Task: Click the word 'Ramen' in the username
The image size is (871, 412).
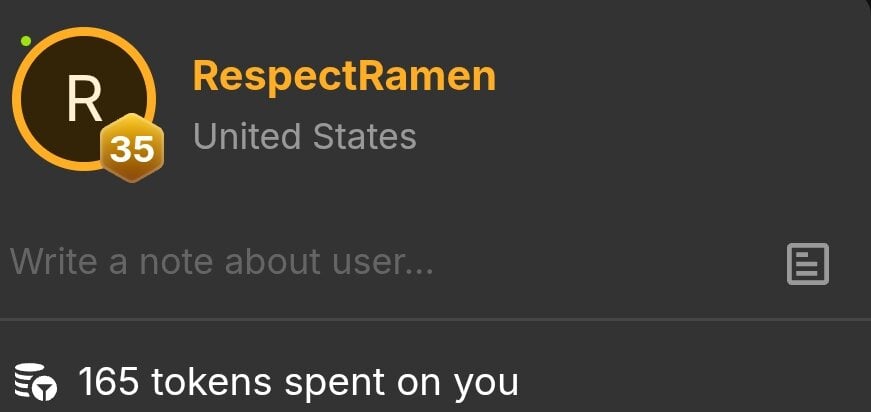Action: coord(426,77)
